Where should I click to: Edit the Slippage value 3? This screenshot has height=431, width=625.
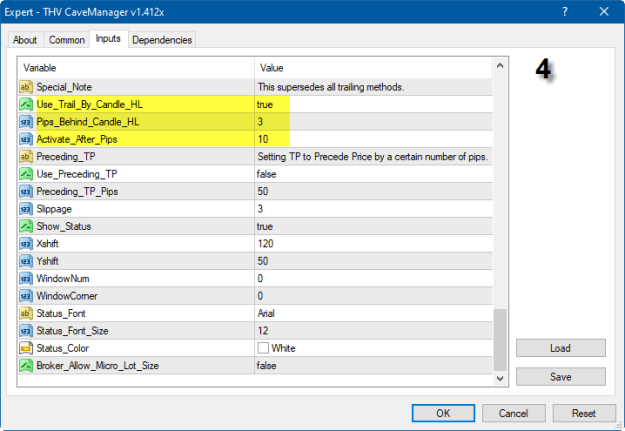coord(260,209)
